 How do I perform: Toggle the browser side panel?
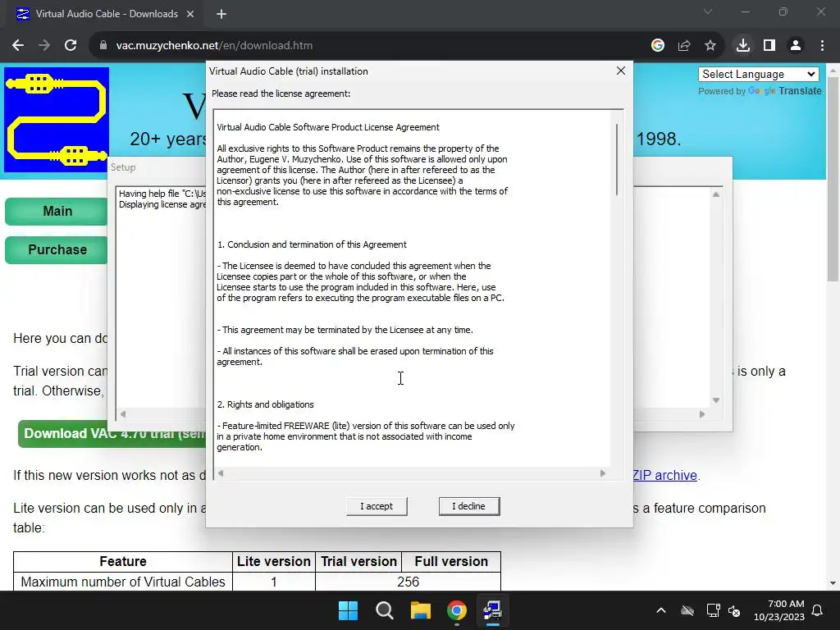coord(769,46)
